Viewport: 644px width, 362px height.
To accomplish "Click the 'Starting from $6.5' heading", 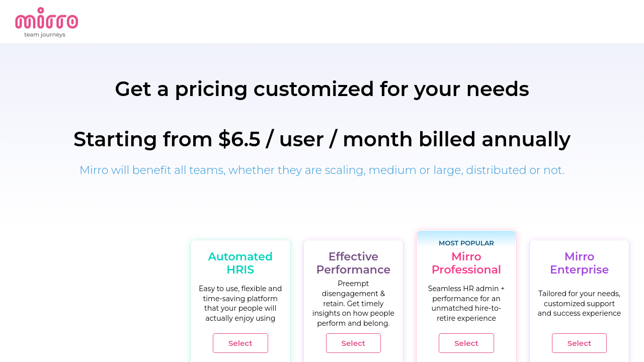I will click(322, 139).
